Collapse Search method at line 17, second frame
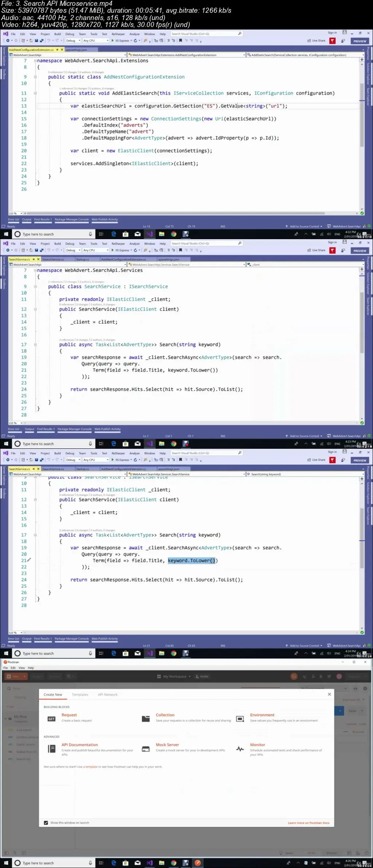 tap(35, 345)
